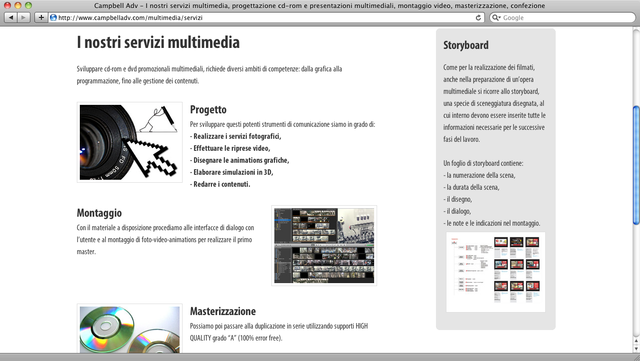Click the Google search field

tap(562, 18)
